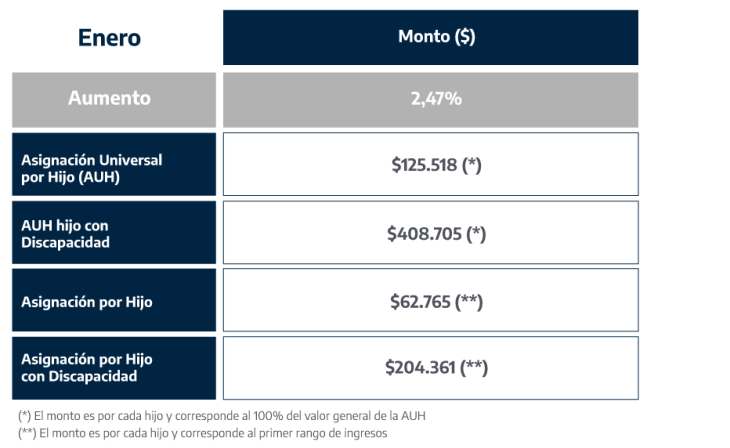Click the (**) marker beside $62.765
730x448 pixels.
coord(469,301)
